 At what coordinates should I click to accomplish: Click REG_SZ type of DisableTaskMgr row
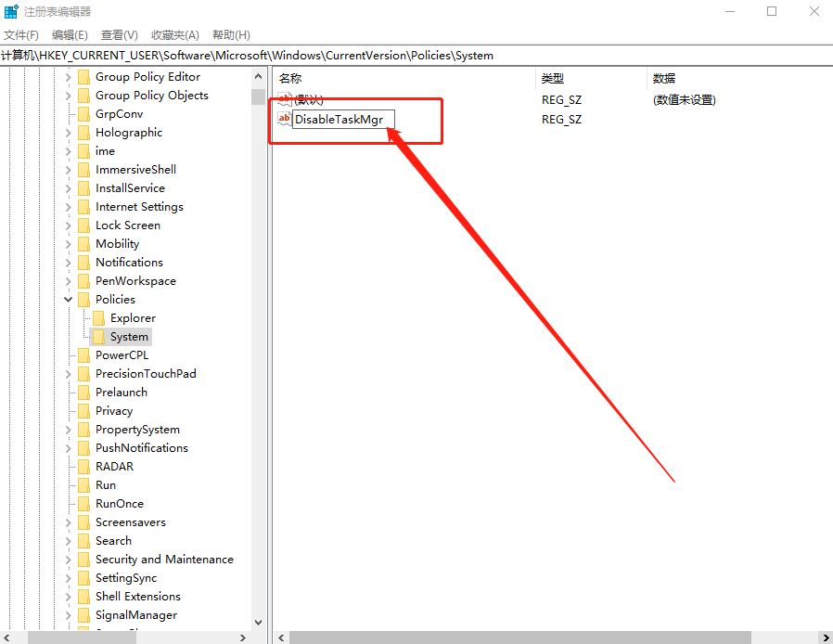561,120
